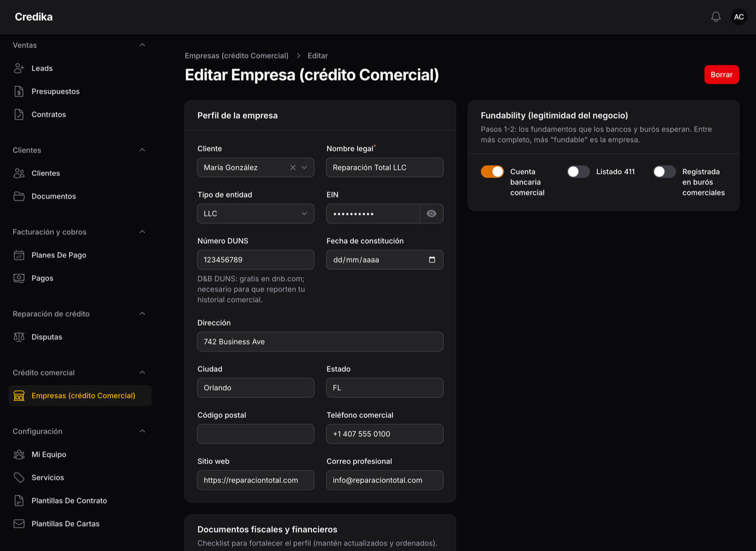Click the Plantillas De Contrato document icon

[19, 501]
